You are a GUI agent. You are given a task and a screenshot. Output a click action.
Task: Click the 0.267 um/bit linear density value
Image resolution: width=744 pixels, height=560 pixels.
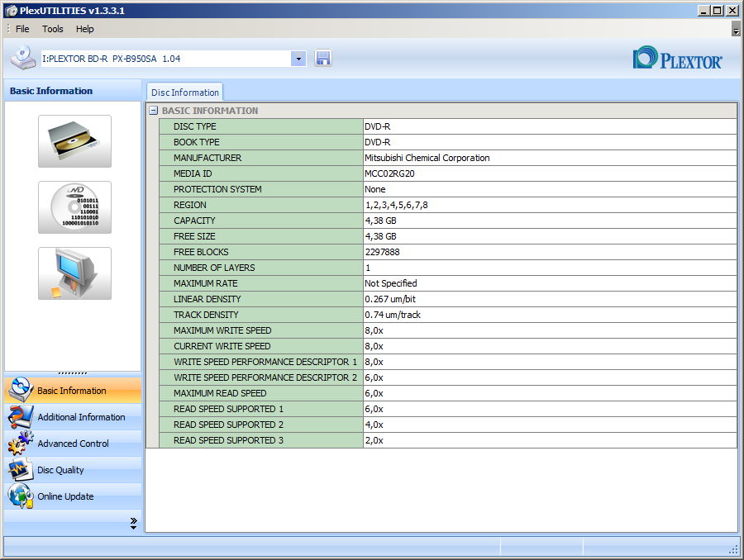[390, 299]
